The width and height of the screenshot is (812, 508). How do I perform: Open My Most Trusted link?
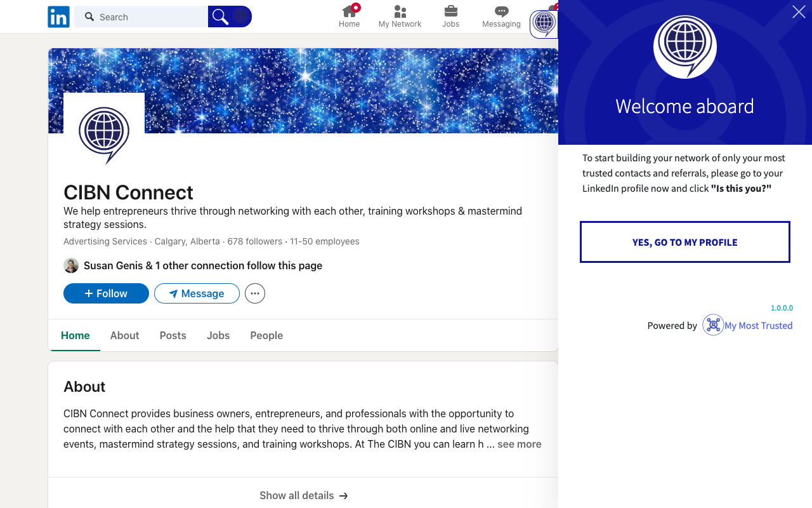click(x=759, y=325)
